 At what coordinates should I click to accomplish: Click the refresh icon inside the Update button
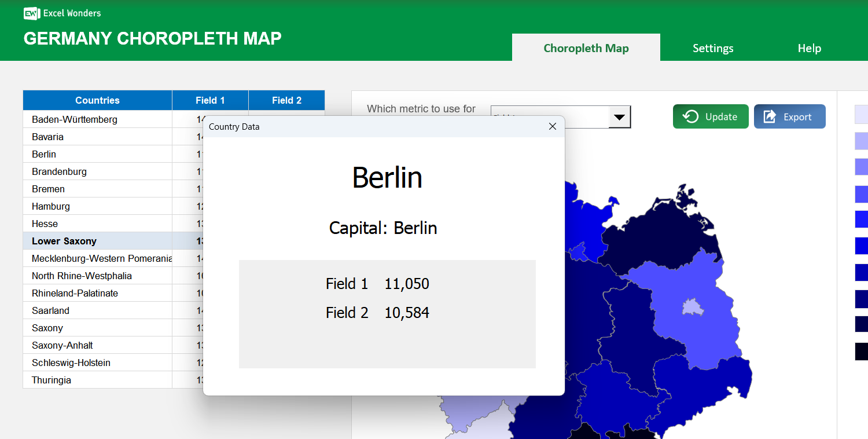691,116
